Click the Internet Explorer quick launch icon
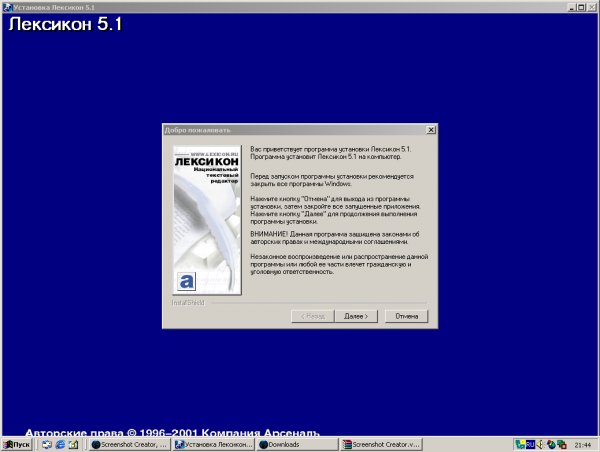600x452 pixels. click(60, 444)
